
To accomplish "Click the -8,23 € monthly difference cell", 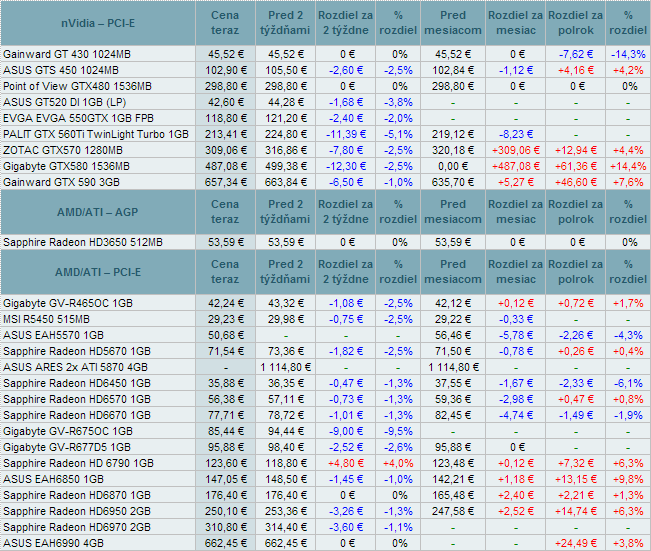I will coord(516,135).
